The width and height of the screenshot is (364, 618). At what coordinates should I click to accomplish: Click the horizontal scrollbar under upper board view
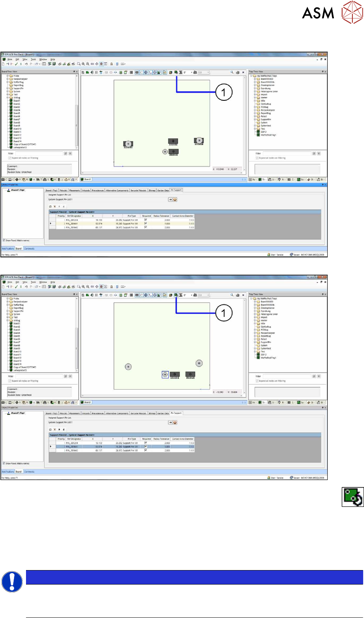coord(163,173)
